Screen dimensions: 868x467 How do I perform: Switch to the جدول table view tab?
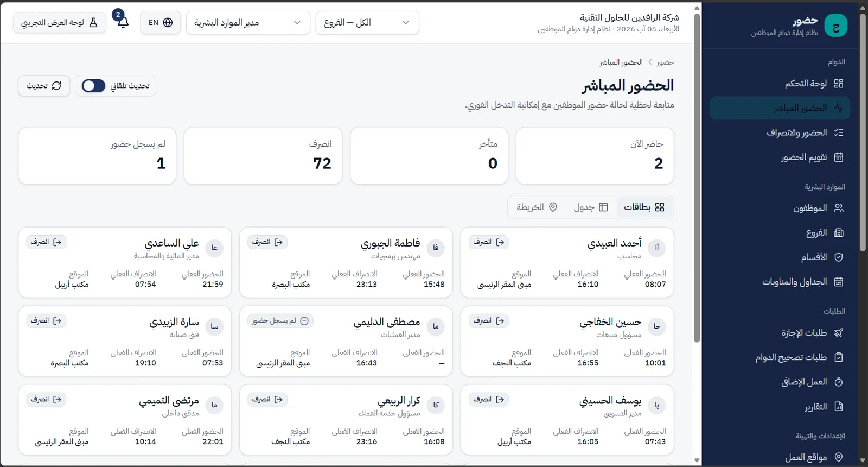[591, 207]
